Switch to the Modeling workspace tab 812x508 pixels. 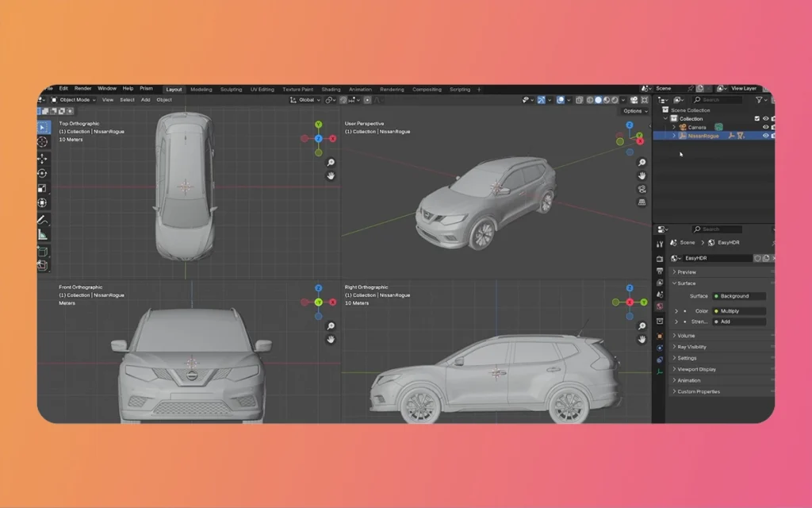pos(201,90)
